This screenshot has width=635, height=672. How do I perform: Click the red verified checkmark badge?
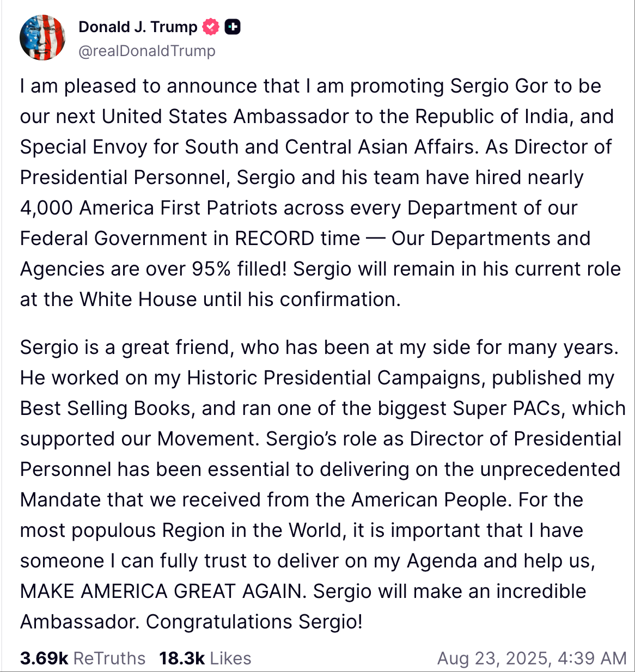211,27
